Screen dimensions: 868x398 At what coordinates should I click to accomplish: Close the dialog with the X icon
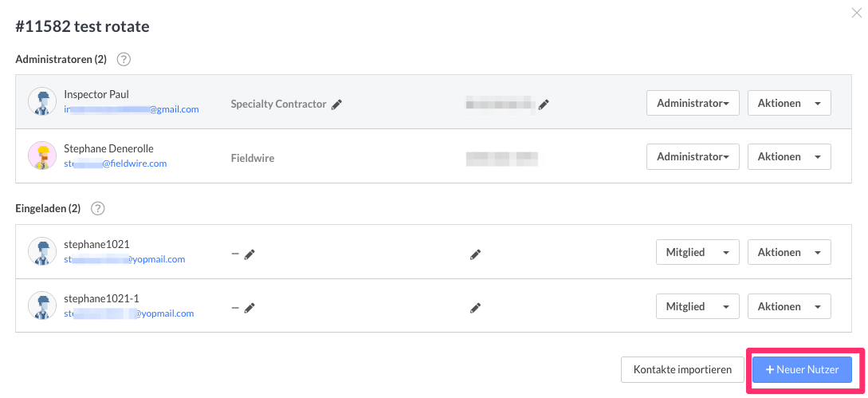[x=857, y=13]
